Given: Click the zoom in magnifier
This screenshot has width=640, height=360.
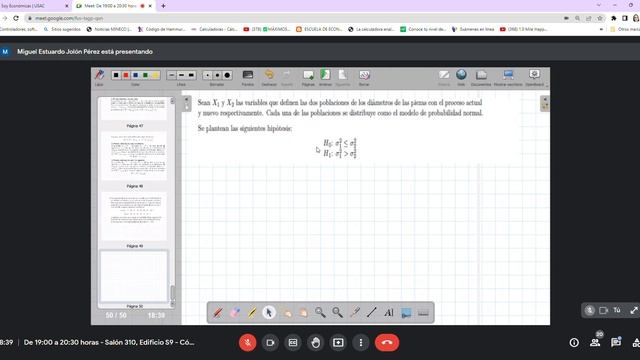Looking at the screenshot, I should [x=320, y=313].
